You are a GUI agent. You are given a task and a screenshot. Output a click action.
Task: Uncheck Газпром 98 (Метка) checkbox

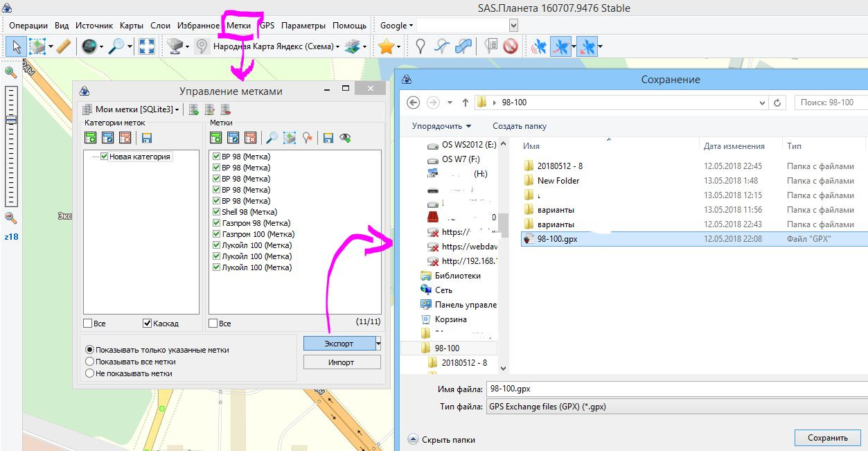pos(217,223)
